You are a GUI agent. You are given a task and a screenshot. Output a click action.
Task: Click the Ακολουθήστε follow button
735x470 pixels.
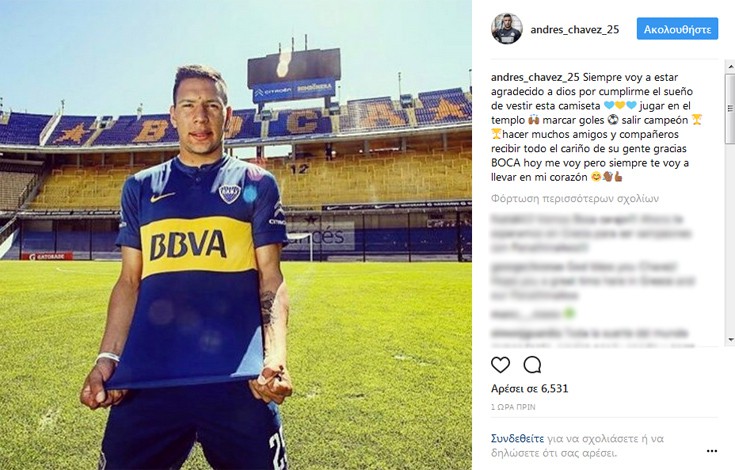coord(677,29)
